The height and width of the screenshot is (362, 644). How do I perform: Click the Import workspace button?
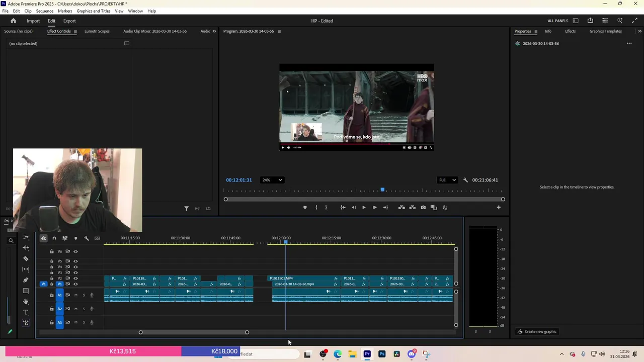[33, 21]
